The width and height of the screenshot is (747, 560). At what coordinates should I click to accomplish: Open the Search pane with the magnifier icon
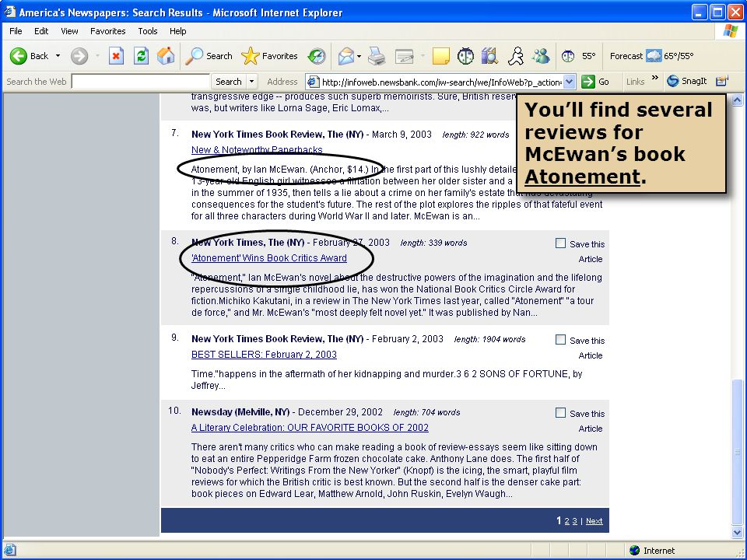(209, 56)
